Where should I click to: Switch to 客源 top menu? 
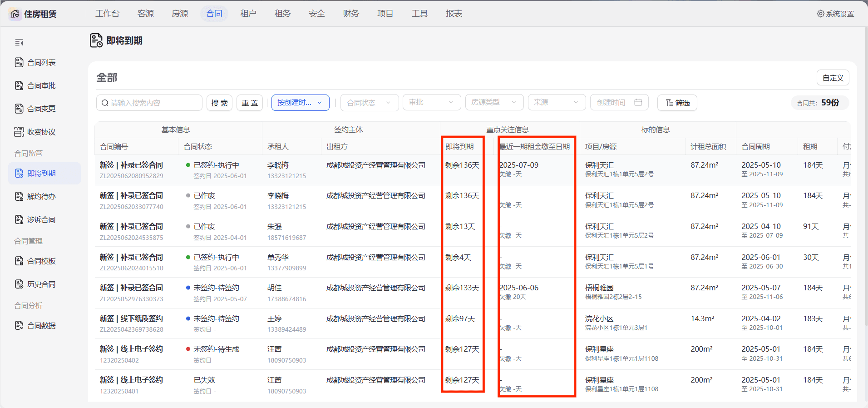click(146, 14)
